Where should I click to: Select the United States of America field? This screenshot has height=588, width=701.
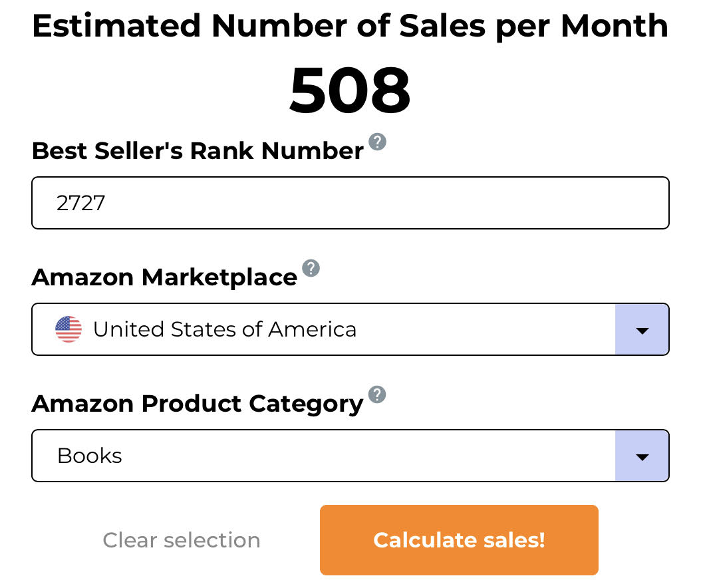pos(350,329)
